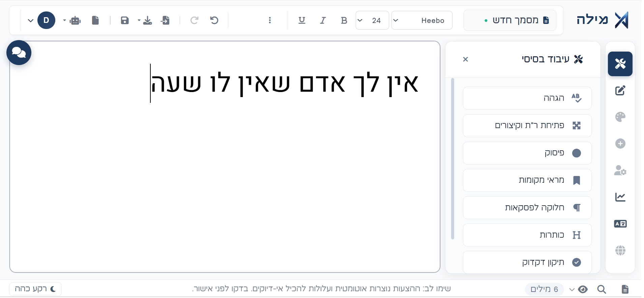Viewport: 644px width, 298px height.
Task: Open the floating chat bubbles button
Action: (x=19, y=53)
